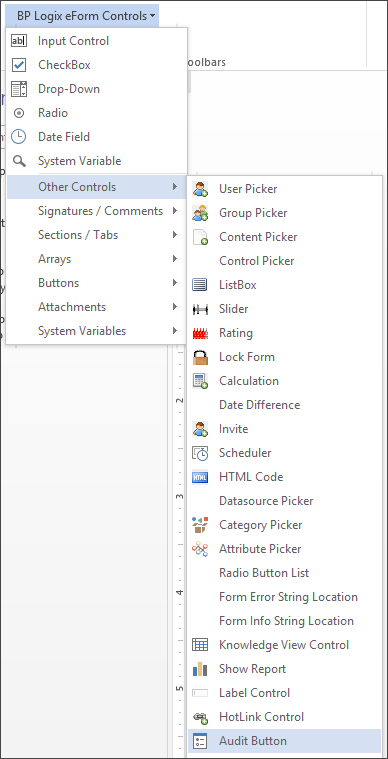Click the Audit Button checklist icon
388x759 pixels.
click(x=200, y=741)
